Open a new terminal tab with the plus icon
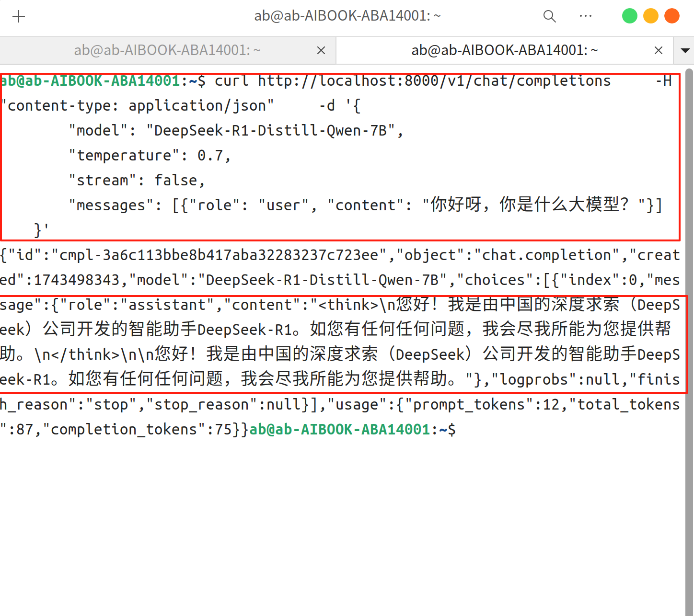Screen dimensions: 694x616 click(x=19, y=16)
